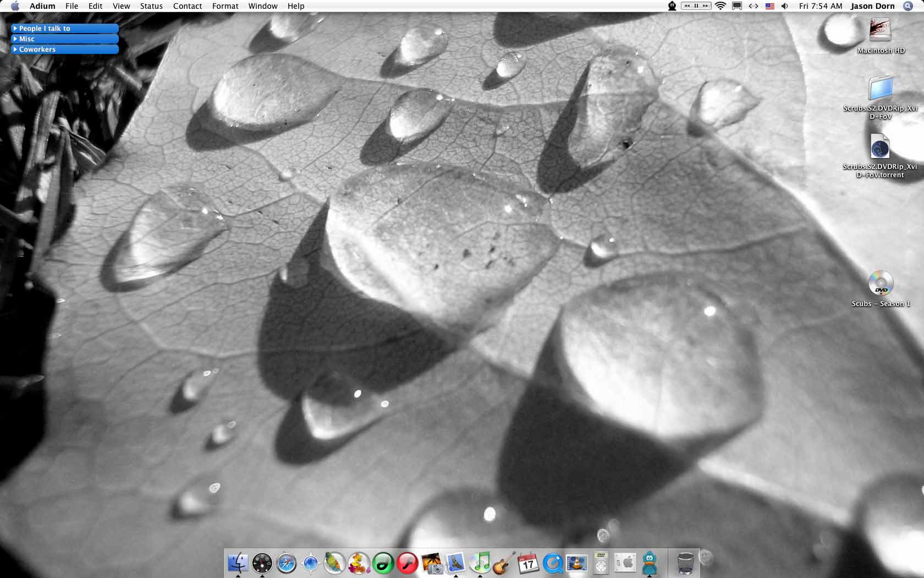Viewport: 924px width, 578px height.
Task: Skip forward using the menu bar playback controls
Action: (x=706, y=6)
